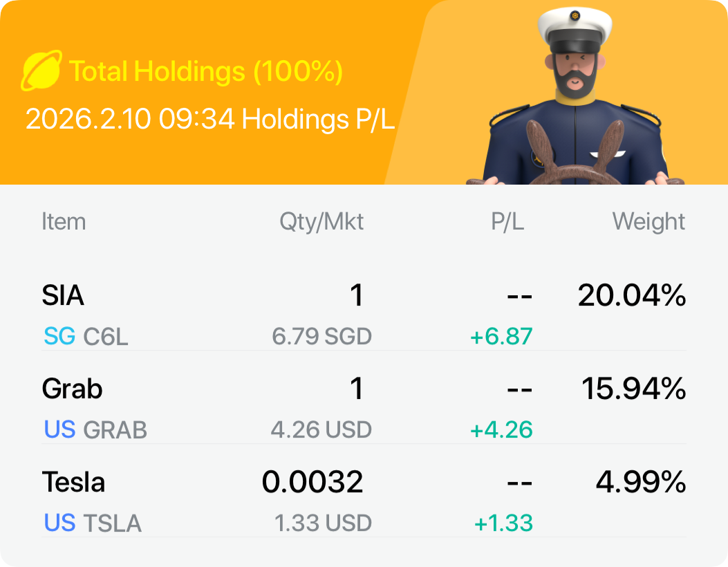Select the Total Holdings (100%) title
Screen dimensions: 728x567
click(x=206, y=71)
